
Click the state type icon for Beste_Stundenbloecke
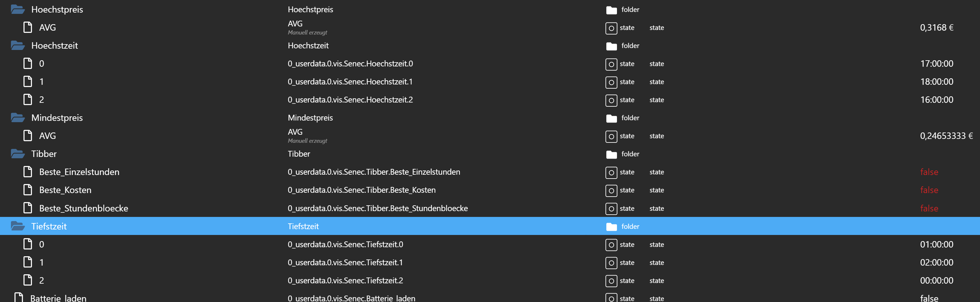click(611, 209)
